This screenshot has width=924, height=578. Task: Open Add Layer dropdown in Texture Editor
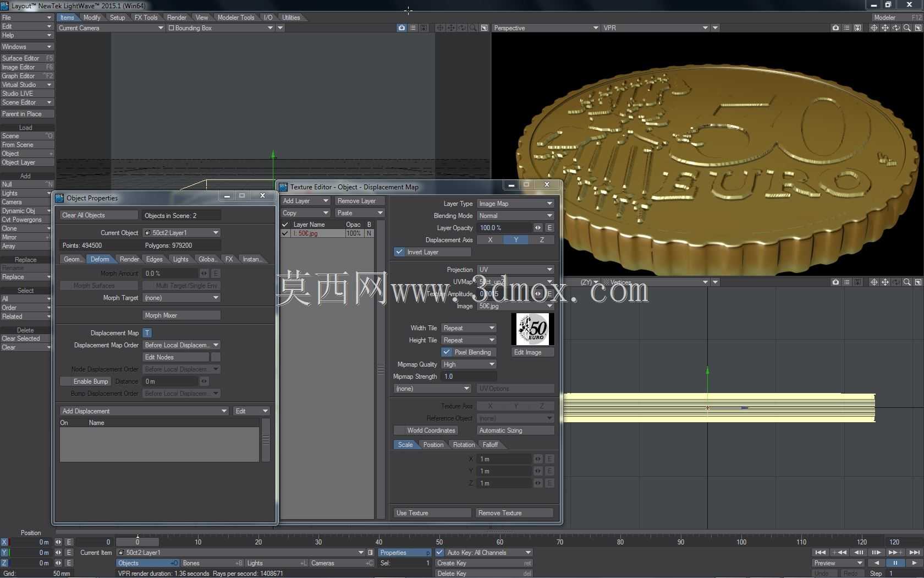tap(305, 201)
